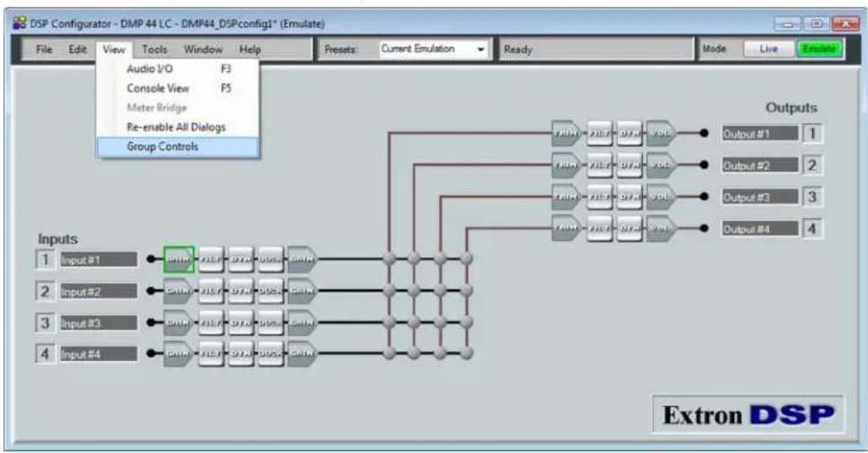Open the DYN block on Output #4
Screen dimensions: 868x453
(x=630, y=228)
